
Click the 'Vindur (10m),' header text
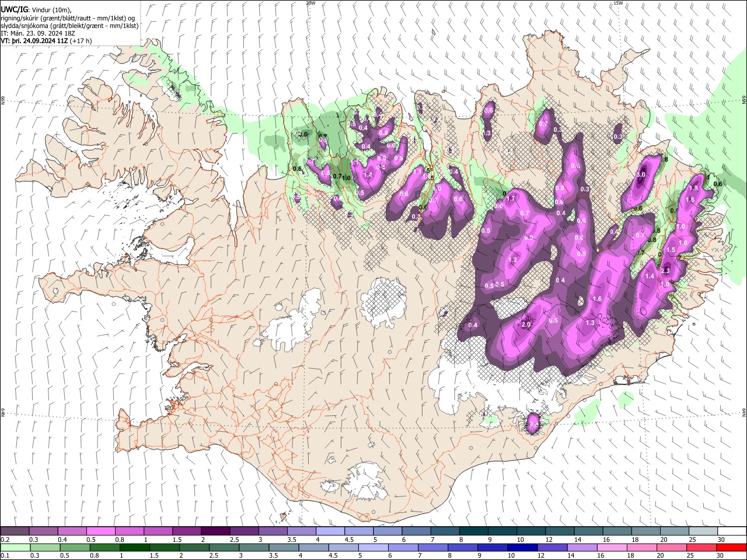pos(51,10)
